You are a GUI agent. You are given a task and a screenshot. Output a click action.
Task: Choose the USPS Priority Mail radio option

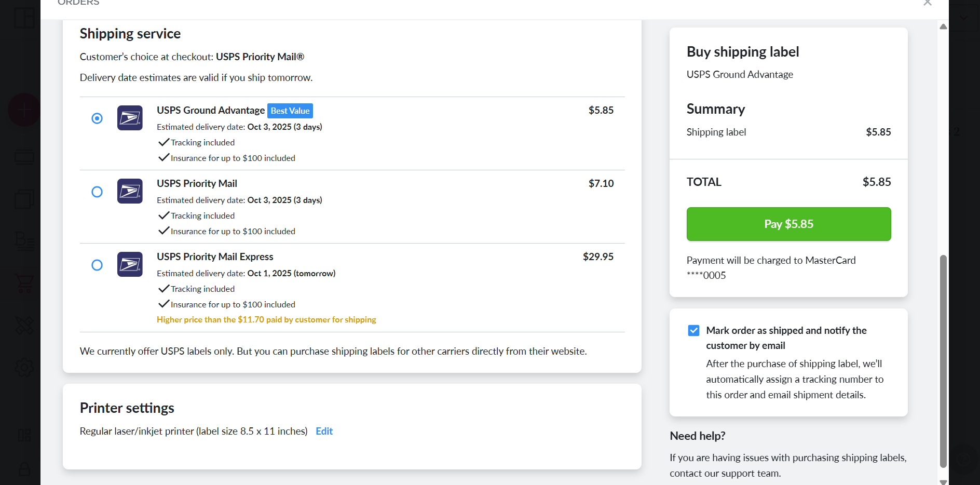pos(97,192)
